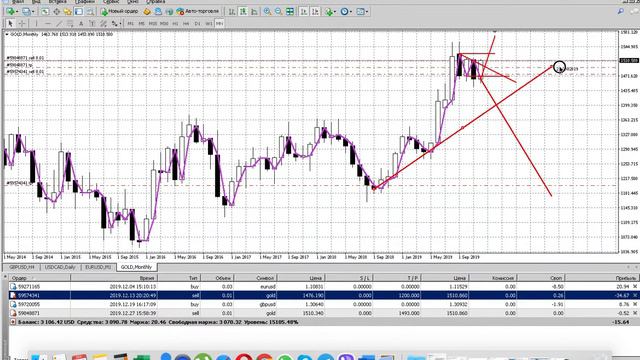Viewport: 640px width, 360px height.
Task: Open the Справка menu
Action: click(156, 2)
